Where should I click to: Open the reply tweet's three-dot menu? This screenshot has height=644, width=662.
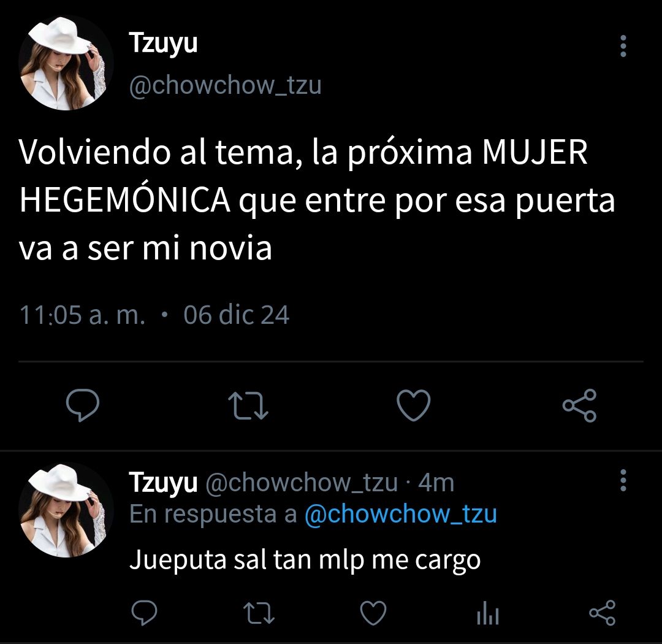[623, 480]
